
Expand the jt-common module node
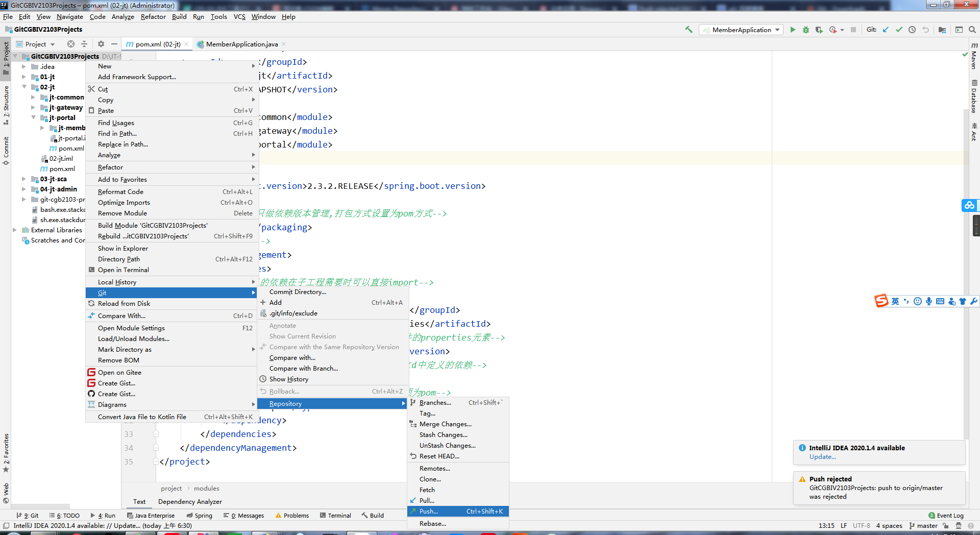(33, 97)
